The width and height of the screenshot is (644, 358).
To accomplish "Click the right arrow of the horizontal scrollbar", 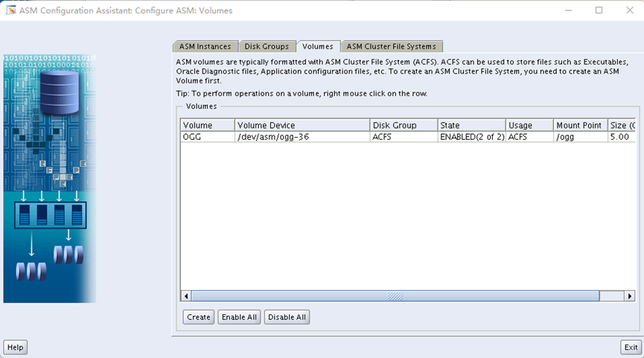I will 630,296.
